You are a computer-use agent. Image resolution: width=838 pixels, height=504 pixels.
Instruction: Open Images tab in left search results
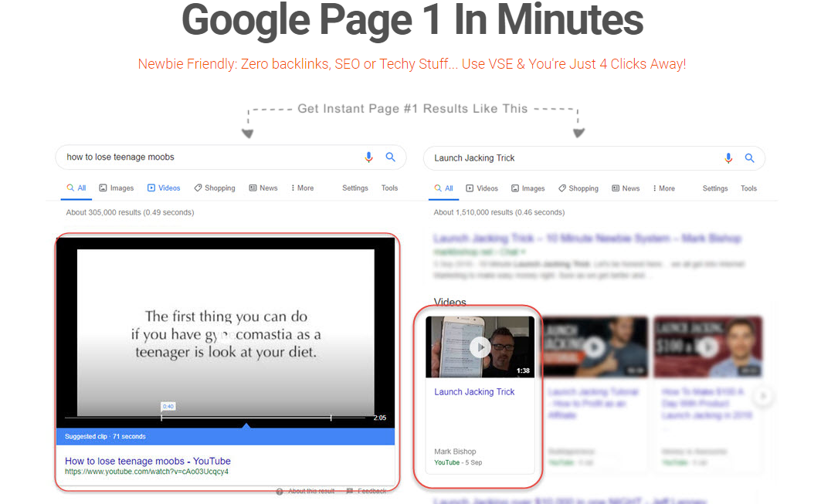[117, 188]
